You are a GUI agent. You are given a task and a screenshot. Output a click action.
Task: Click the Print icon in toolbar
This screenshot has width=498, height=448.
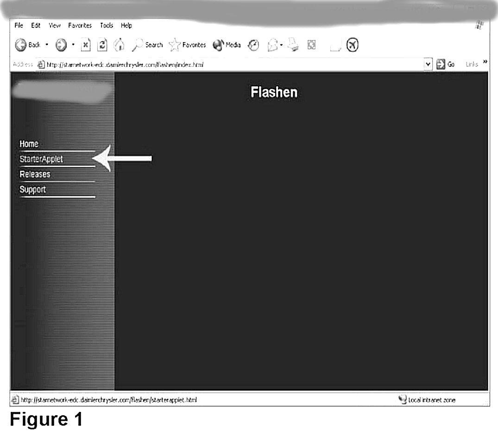click(x=293, y=45)
